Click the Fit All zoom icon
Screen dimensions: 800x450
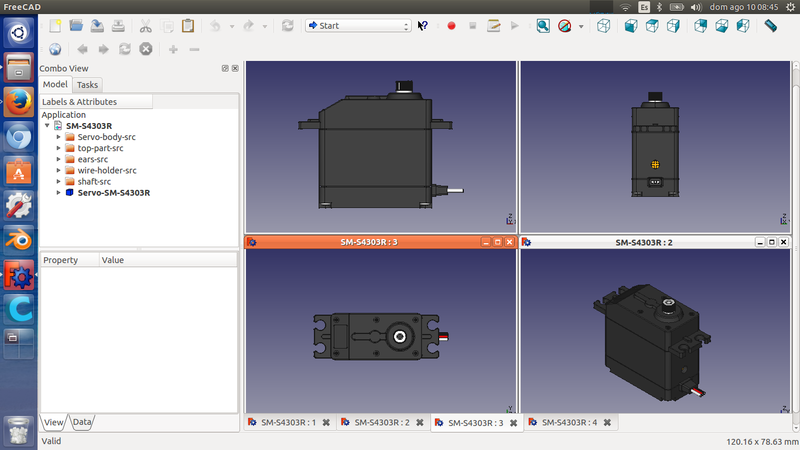tap(542, 26)
